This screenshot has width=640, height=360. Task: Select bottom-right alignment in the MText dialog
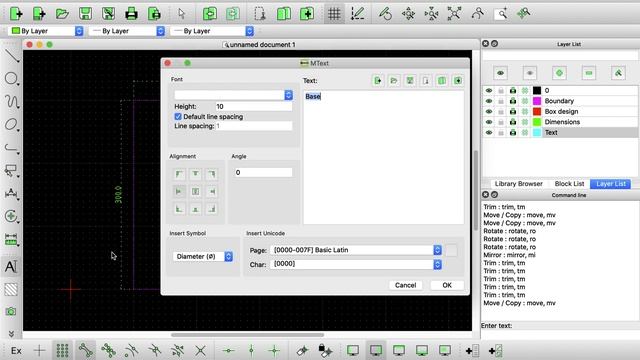click(x=211, y=209)
